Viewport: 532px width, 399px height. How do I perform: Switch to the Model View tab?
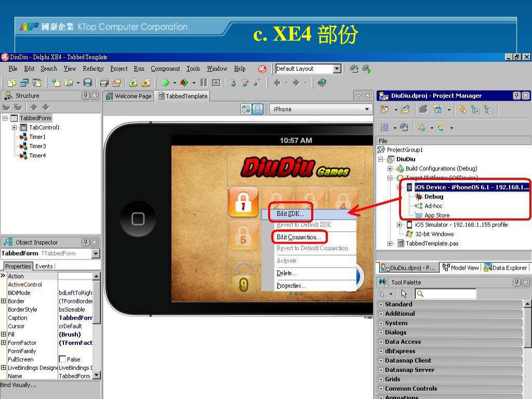[460, 268]
